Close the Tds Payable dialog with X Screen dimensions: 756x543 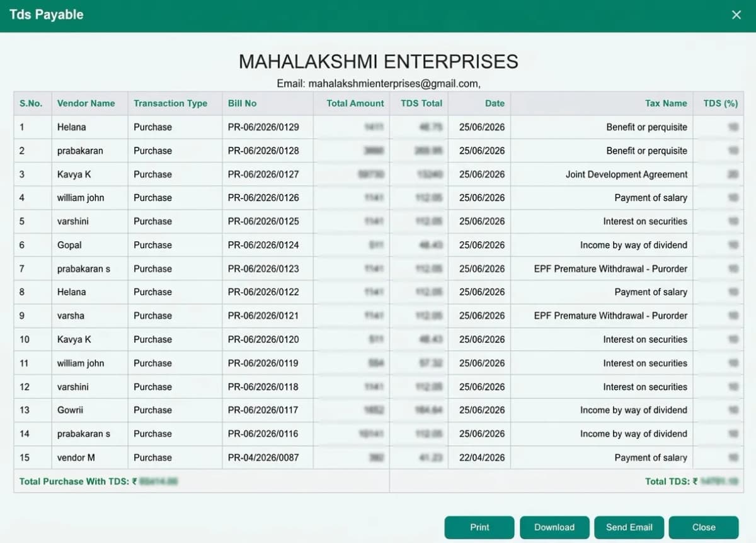(736, 14)
